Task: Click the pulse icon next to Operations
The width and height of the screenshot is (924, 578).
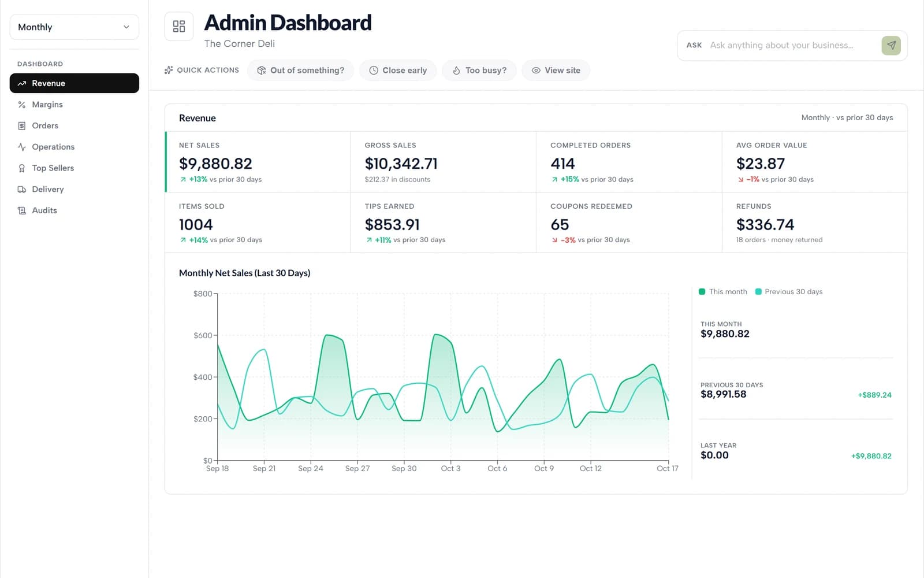Action: point(22,147)
